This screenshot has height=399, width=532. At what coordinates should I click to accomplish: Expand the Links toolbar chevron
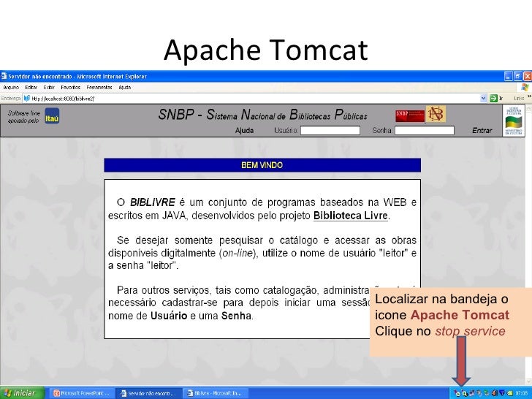coord(529,96)
